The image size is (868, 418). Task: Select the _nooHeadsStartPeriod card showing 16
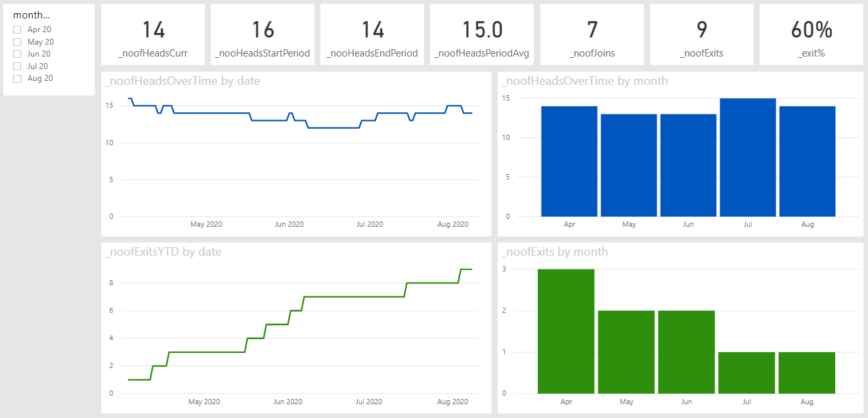pos(263,35)
